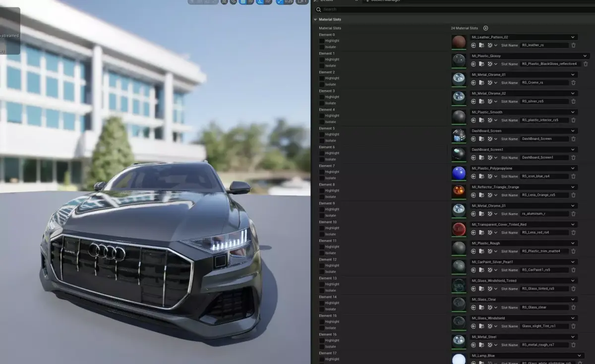Delete the RS_Crome_rs material slot
Screen dimensions: 595x364
(x=573, y=83)
